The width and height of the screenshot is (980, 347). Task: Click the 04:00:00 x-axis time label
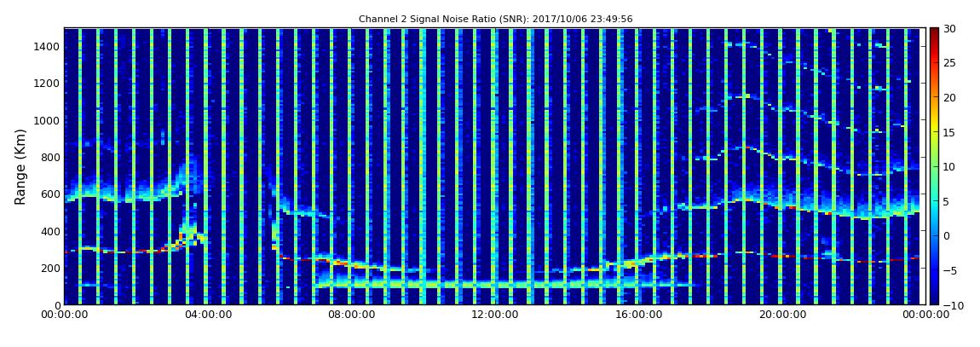[208, 315]
